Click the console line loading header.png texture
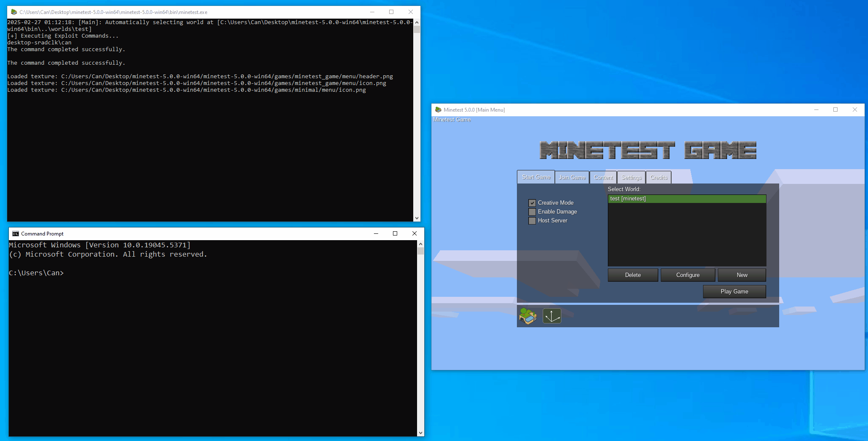The image size is (868, 441). pyautogui.click(x=200, y=77)
